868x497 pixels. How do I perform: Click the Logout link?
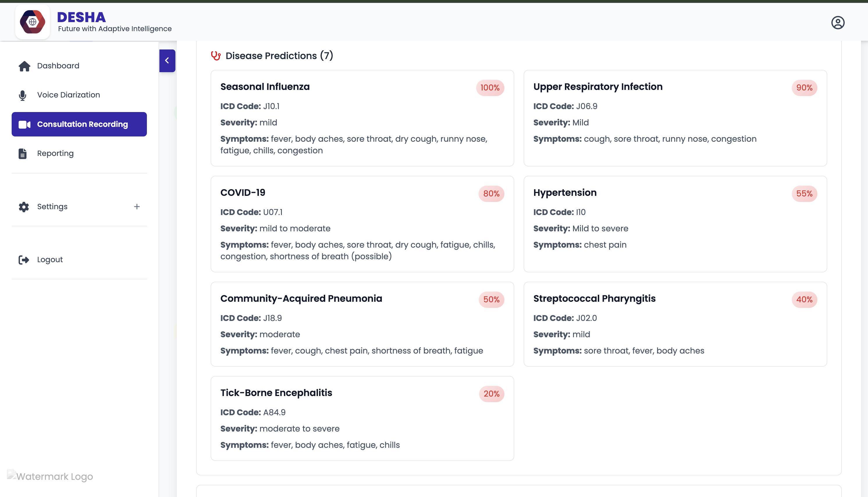(49, 260)
